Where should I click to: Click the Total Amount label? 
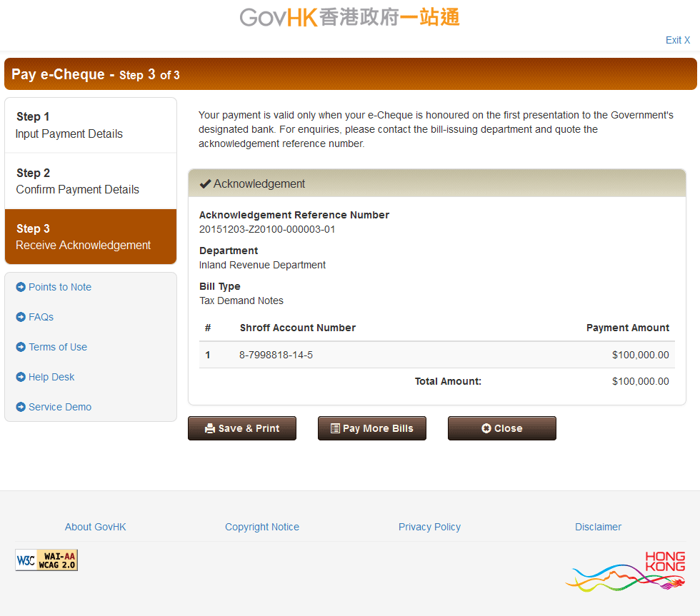click(x=448, y=381)
